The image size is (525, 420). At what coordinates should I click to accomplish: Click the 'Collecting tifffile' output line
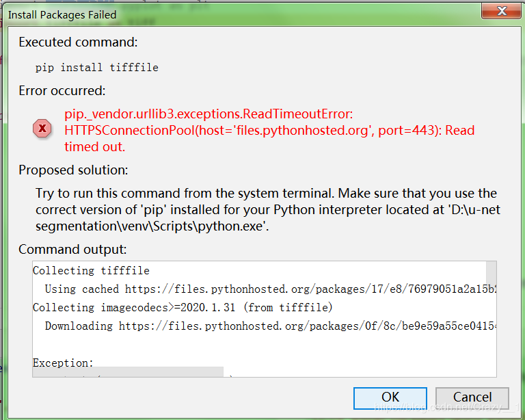tap(91, 271)
